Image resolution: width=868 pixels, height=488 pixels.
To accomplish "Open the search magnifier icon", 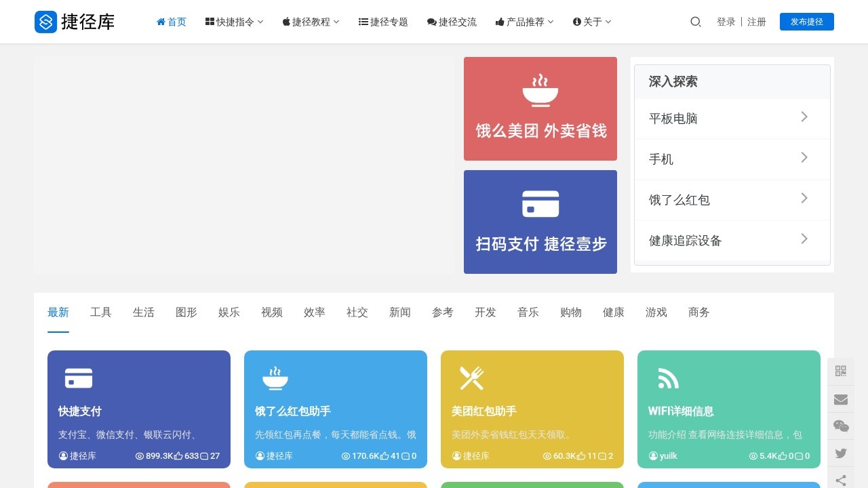I will pos(695,22).
